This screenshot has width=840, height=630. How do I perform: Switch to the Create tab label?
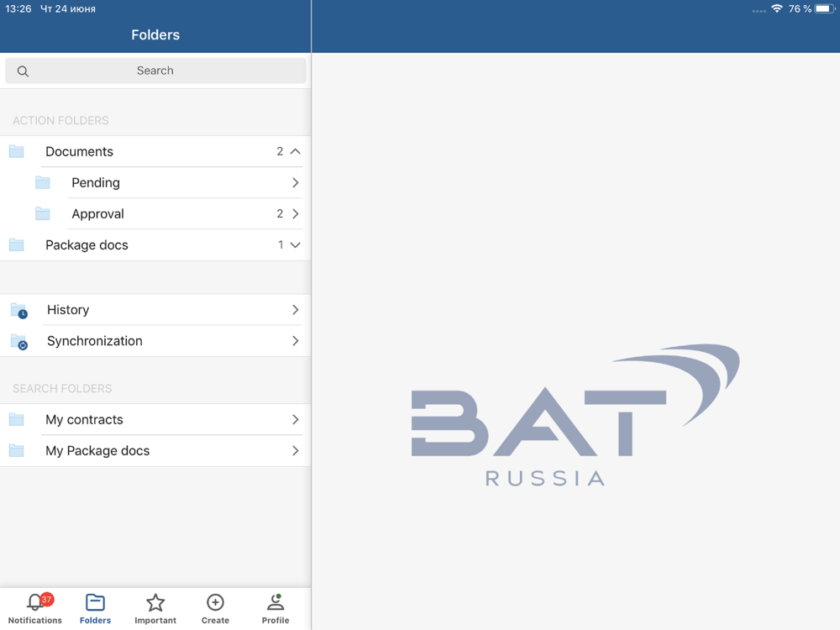click(x=215, y=621)
